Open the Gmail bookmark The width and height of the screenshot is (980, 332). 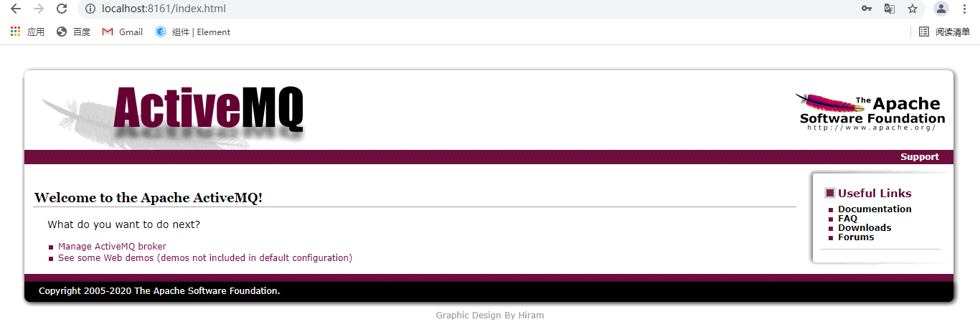(123, 32)
